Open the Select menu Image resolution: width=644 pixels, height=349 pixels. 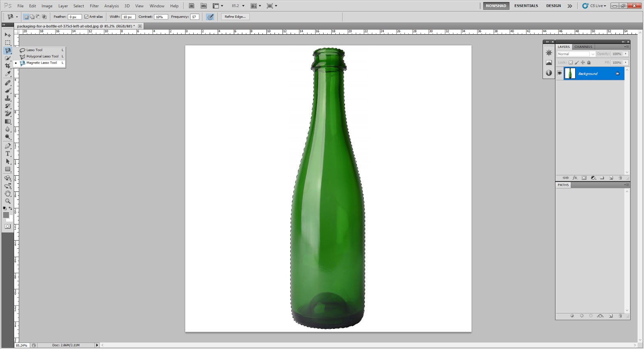click(78, 6)
